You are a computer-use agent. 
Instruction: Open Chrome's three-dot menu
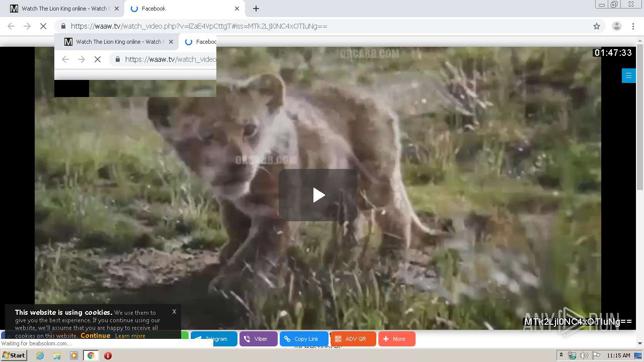pos(633,26)
